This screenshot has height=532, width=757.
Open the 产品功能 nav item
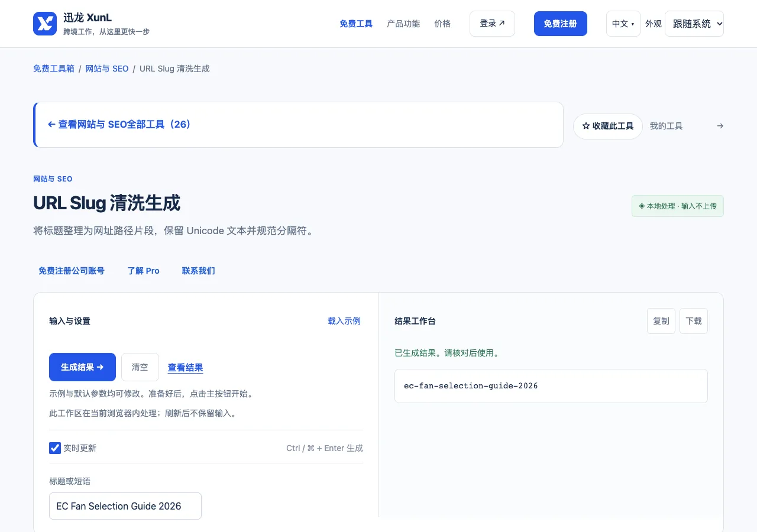pyautogui.click(x=403, y=24)
